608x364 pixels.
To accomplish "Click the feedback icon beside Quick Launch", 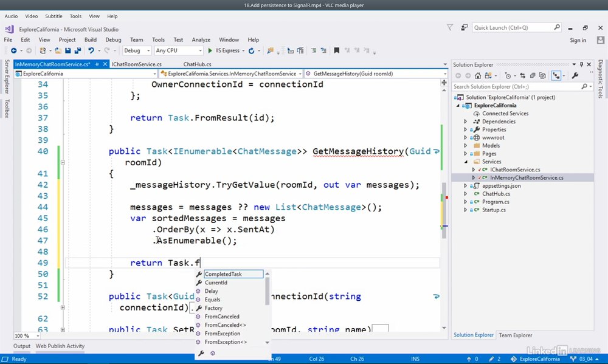I will pyautogui.click(x=465, y=27).
